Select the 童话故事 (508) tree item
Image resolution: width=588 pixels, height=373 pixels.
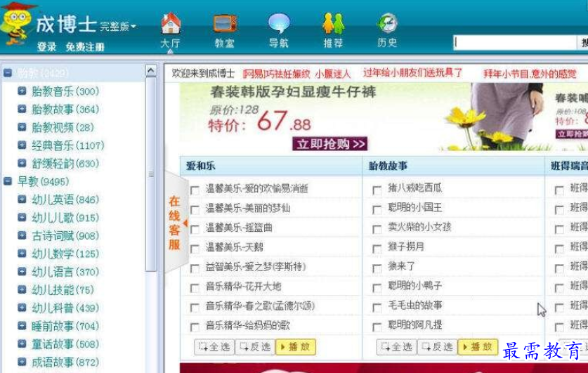[65, 343]
